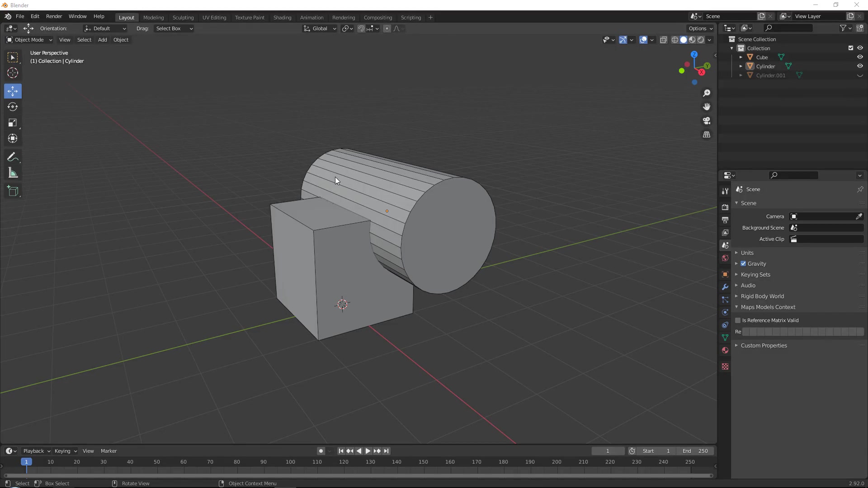Click the Options button
The image size is (868, 488).
click(x=701, y=28)
